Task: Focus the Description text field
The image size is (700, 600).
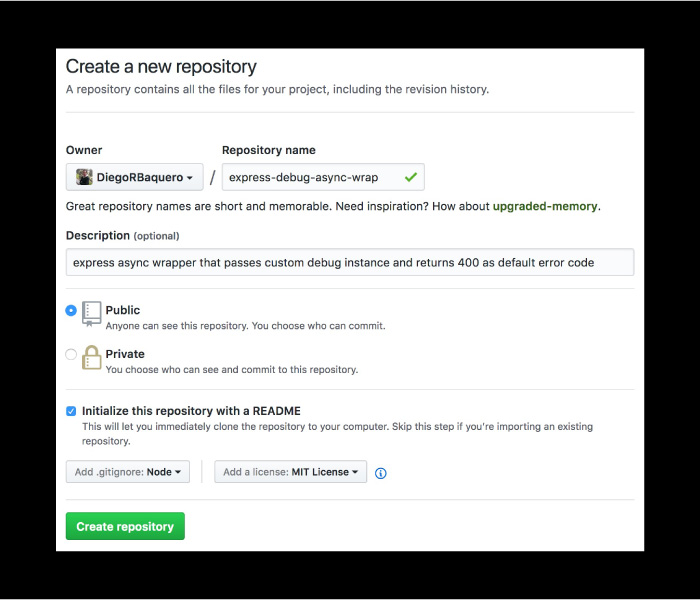Action: (350, 262)
